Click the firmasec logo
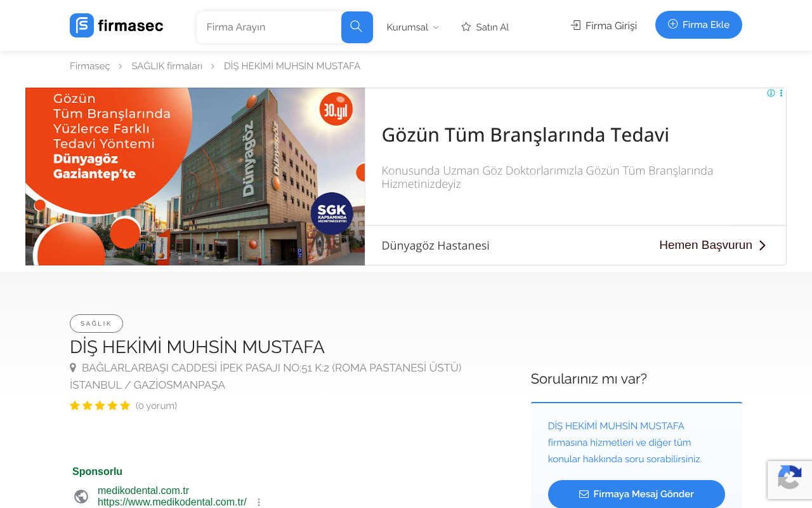 116,25
